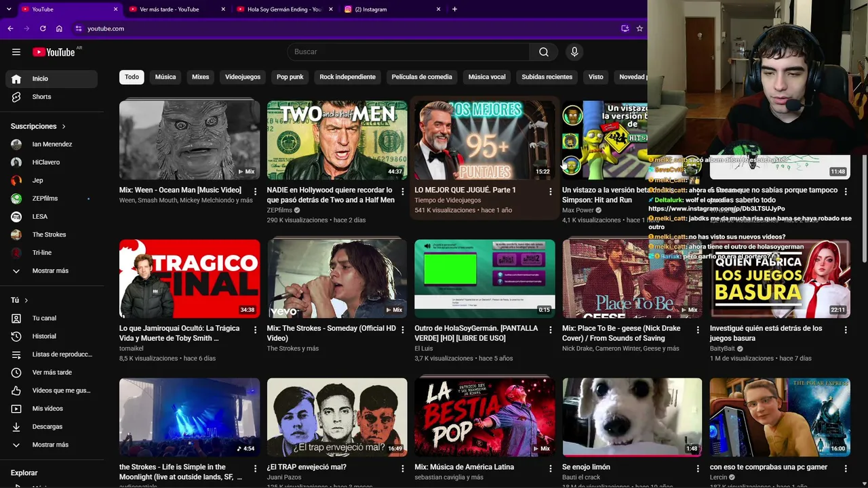Select the Pop punk filter chip

tap(290, 77)
